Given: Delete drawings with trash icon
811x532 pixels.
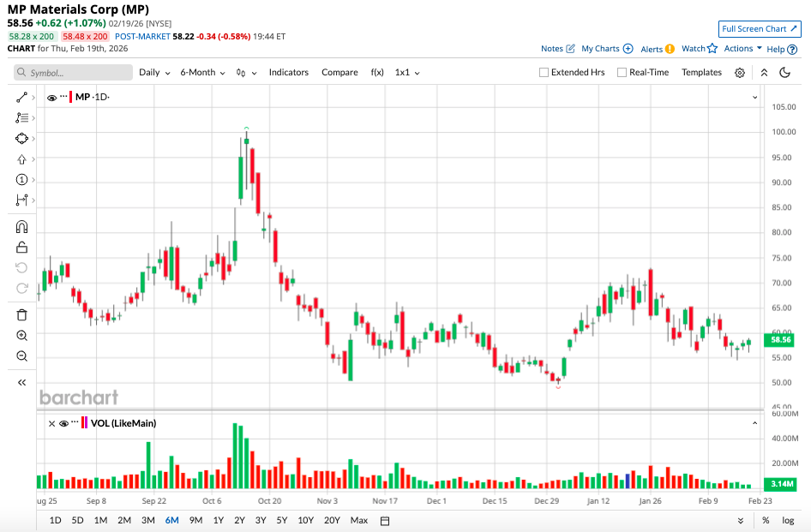Looking at the screenshot, I should (21, 315).
